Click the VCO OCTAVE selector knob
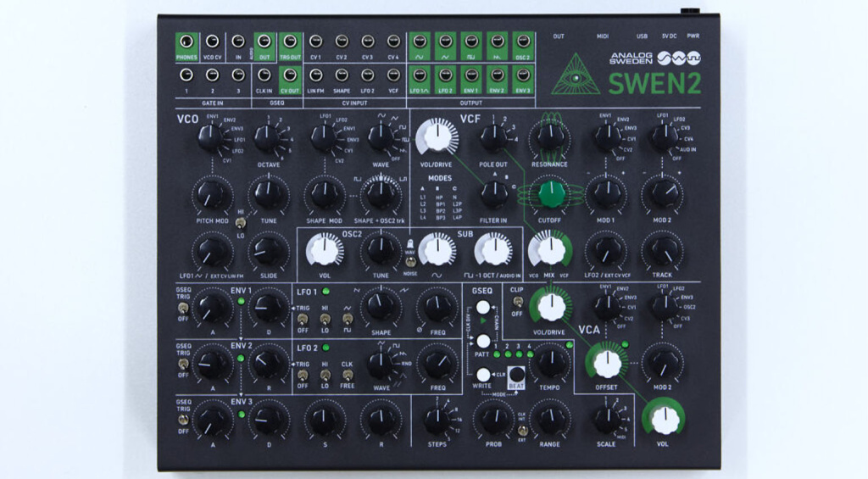Screen dimensions: 868x479 [267, 138]
